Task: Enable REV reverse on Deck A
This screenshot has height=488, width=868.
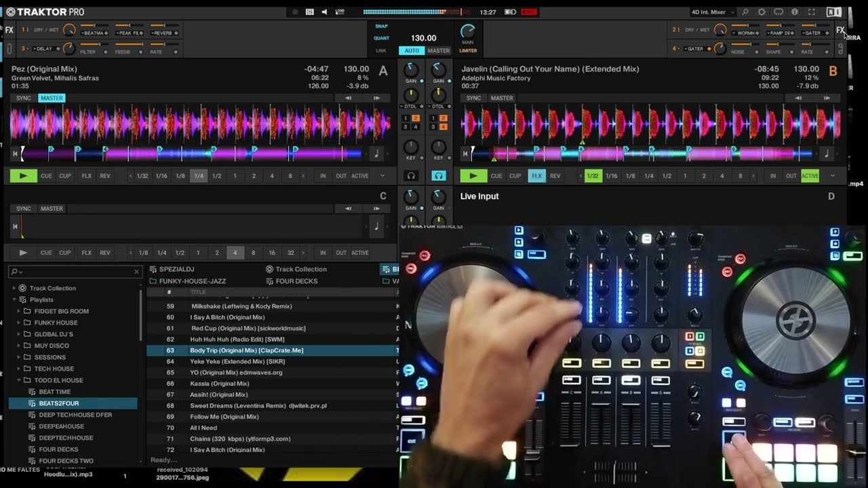Action: (x=105, y=176)
